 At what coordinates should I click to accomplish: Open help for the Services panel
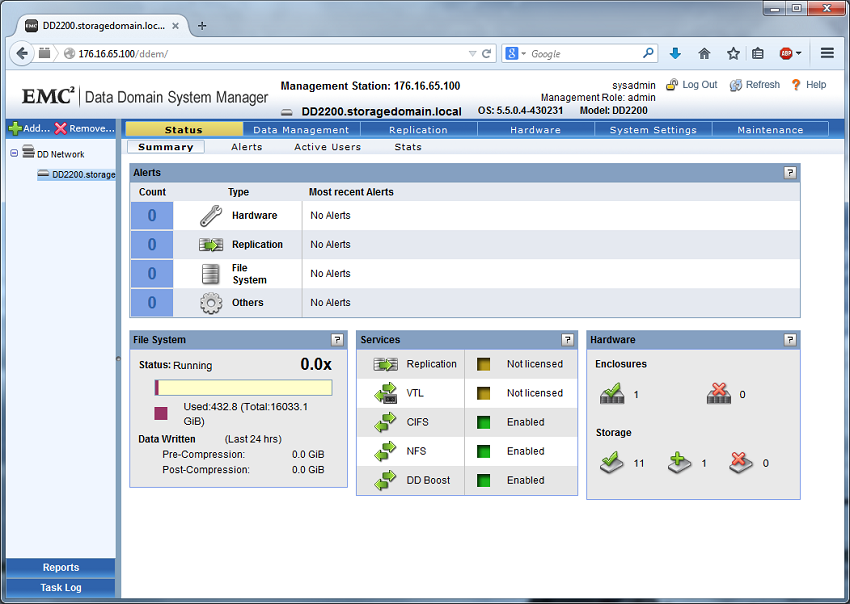(x=568, y=339)
